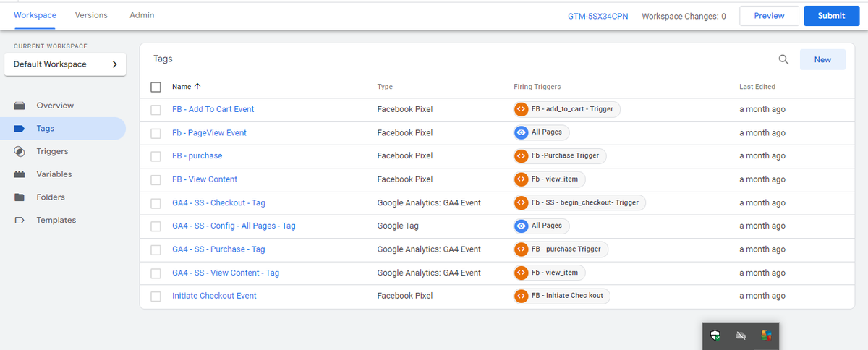Screen dimensions: 868x350
Task: Open the GA4 - SS - Purchase - Tag link
Action: (x=218, y=249)
